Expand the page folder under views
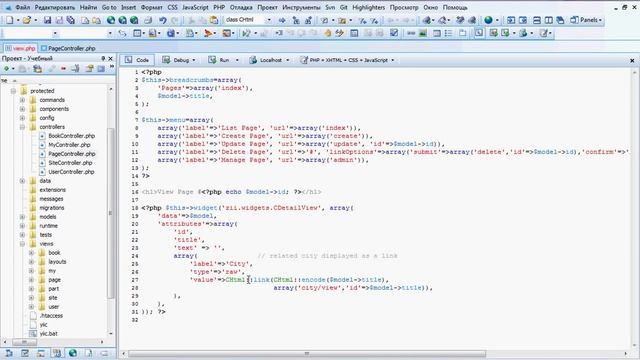Image resolution: width=640 pixels, height=360 pixels. [x=31, y=280]
